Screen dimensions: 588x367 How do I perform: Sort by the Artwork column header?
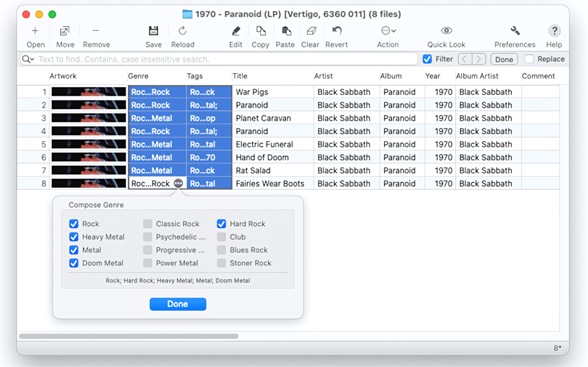click(88, 76)
